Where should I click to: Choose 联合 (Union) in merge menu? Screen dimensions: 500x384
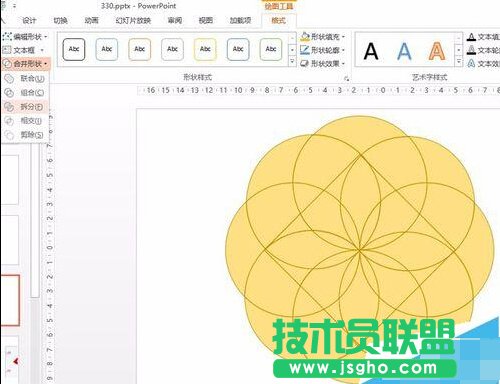pyautogui.click(x=25, y=79)
